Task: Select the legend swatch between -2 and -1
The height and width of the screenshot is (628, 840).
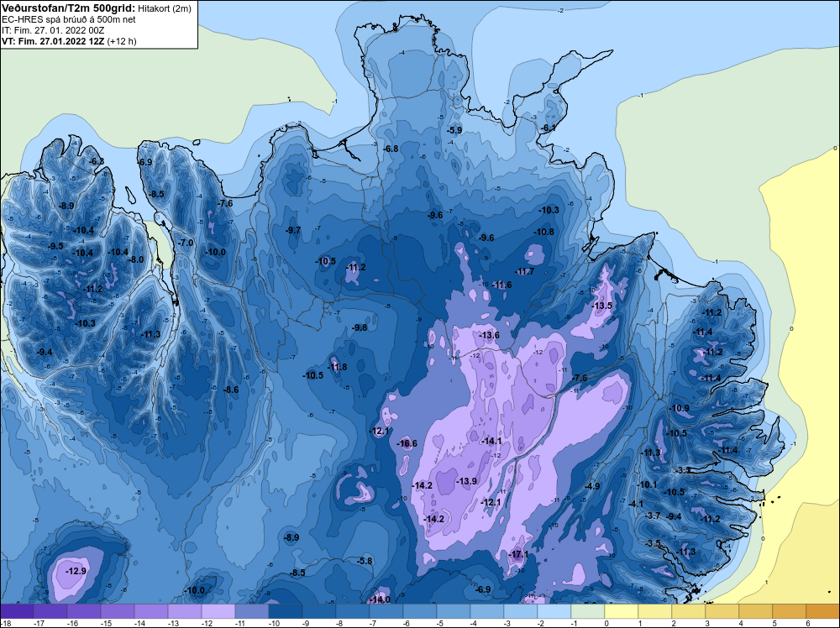Action: coord(554,611)
